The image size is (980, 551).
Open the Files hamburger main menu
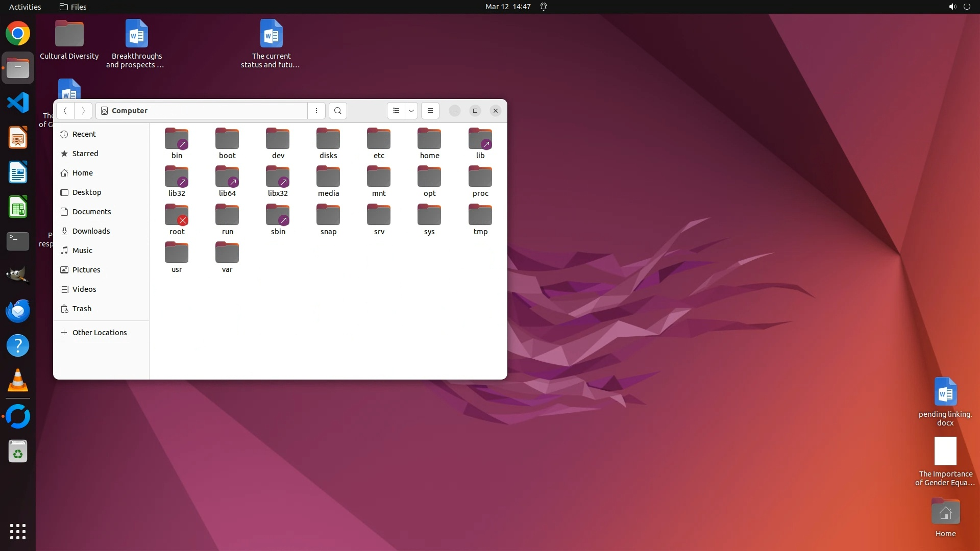coord(430,111)
